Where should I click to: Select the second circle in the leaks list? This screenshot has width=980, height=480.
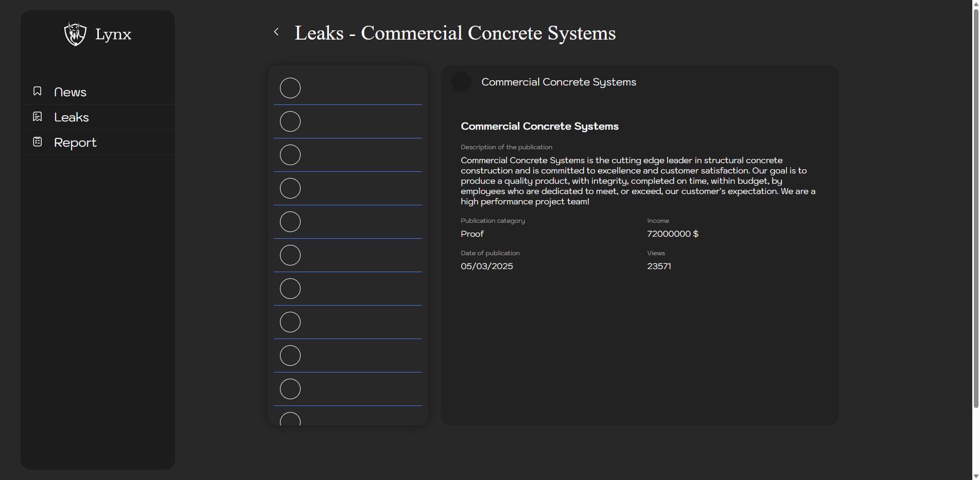(x=290, y=121)
